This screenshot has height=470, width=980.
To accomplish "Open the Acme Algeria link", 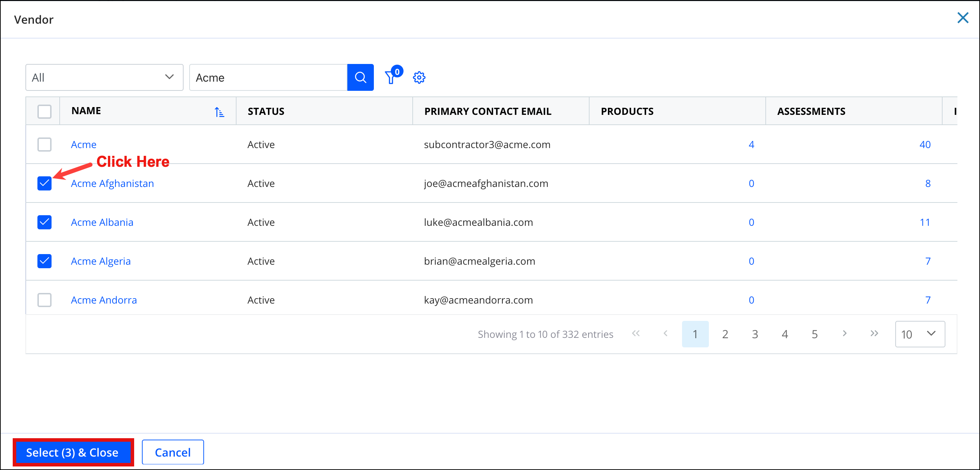I will point(101,261).
